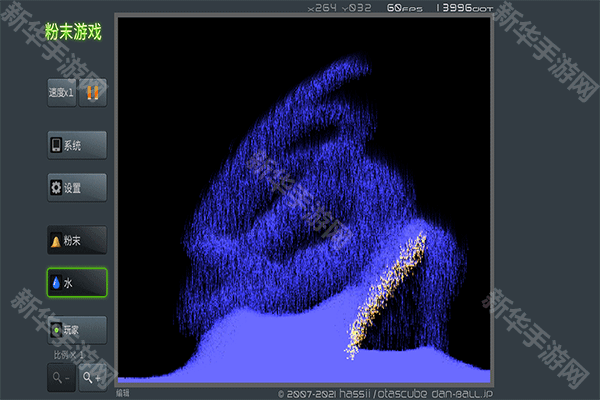
Task: Click the powder pile icon
Action: click(x=56, y=241)
